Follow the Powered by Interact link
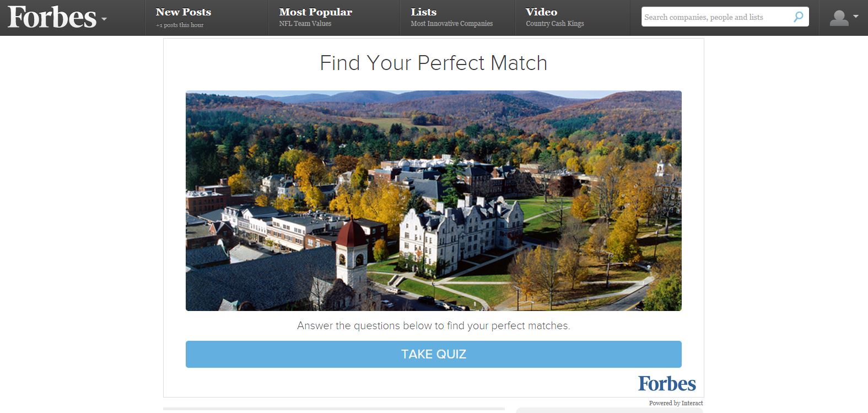 [676, 403]
